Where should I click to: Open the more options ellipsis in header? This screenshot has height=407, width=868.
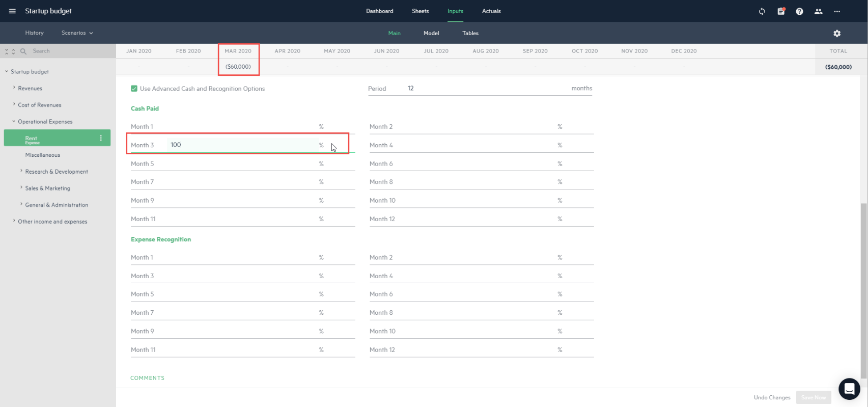point(837,11)
